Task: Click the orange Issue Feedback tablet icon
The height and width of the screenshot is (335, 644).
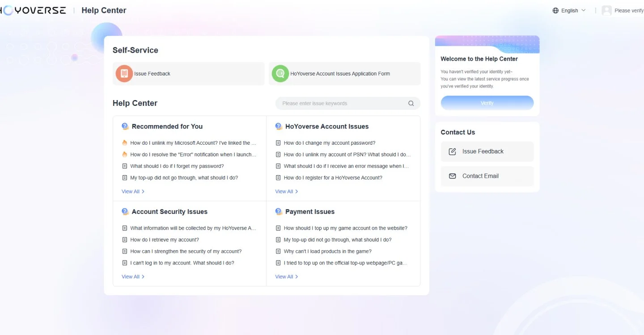Action: coord(124,74)
